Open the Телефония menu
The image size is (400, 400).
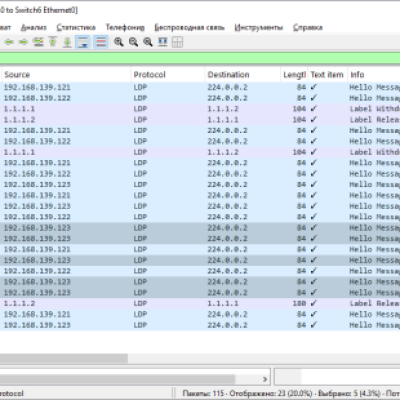coord(125,27)
